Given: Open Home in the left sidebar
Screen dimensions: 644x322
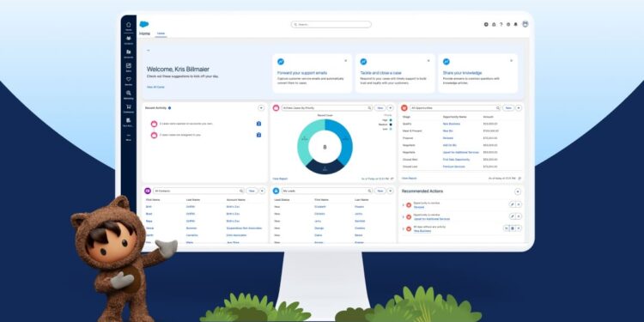Looking at the screenshot, I should 129,27.
